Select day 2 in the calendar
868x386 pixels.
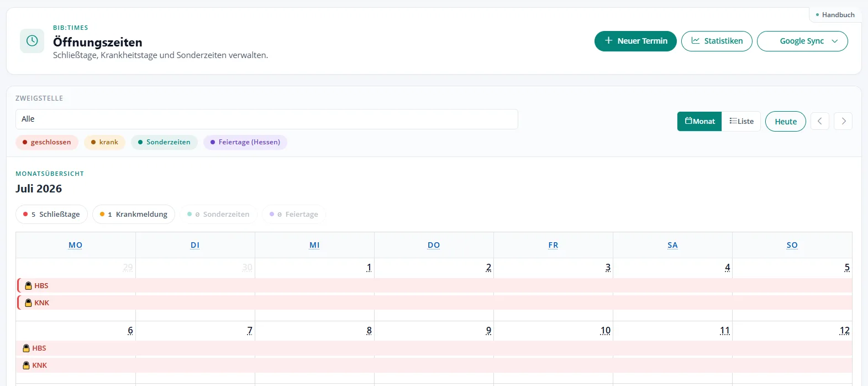coord(488,268)
